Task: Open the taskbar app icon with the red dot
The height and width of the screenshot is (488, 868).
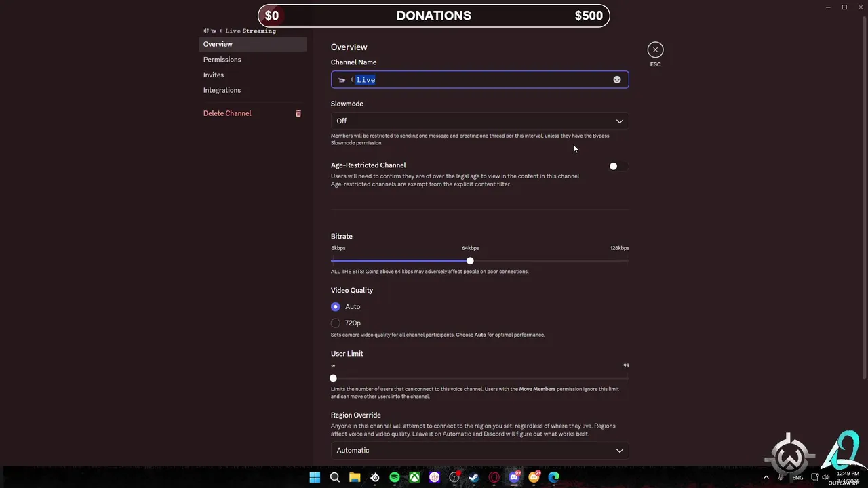Action: [x=454, y=477]
